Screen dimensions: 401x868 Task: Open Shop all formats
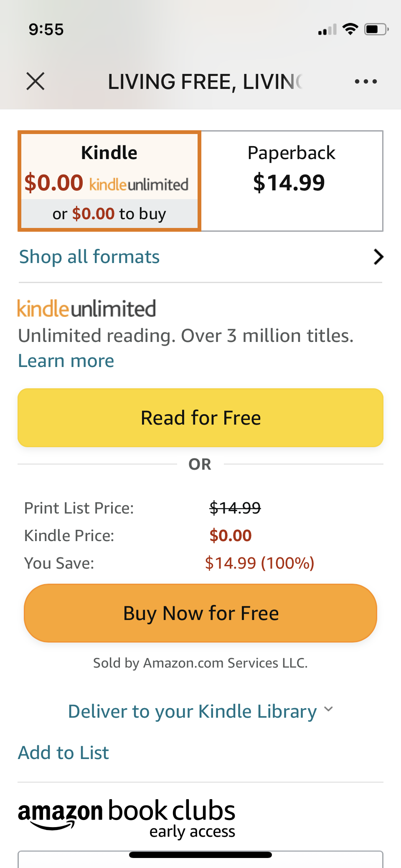click(89, 257)
